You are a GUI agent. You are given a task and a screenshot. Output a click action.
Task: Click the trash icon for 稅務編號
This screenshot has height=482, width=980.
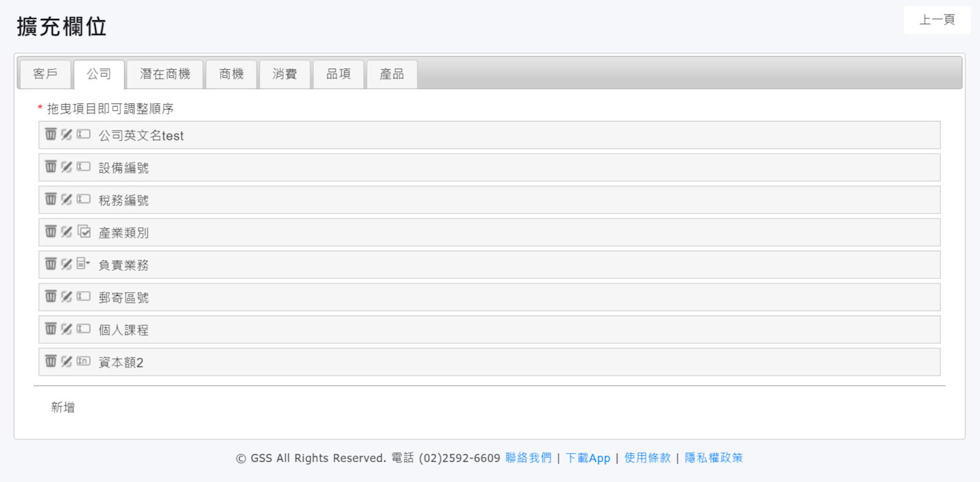[x=51, y=199]
